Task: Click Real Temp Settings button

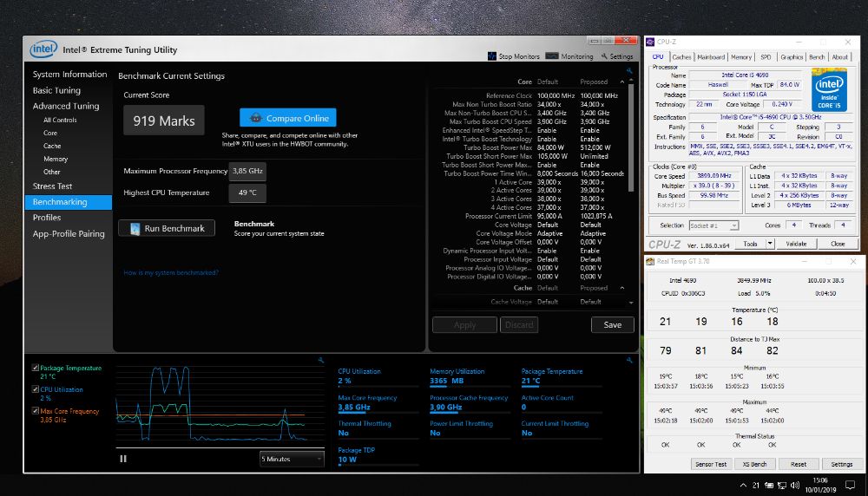Action: (841, 464)
